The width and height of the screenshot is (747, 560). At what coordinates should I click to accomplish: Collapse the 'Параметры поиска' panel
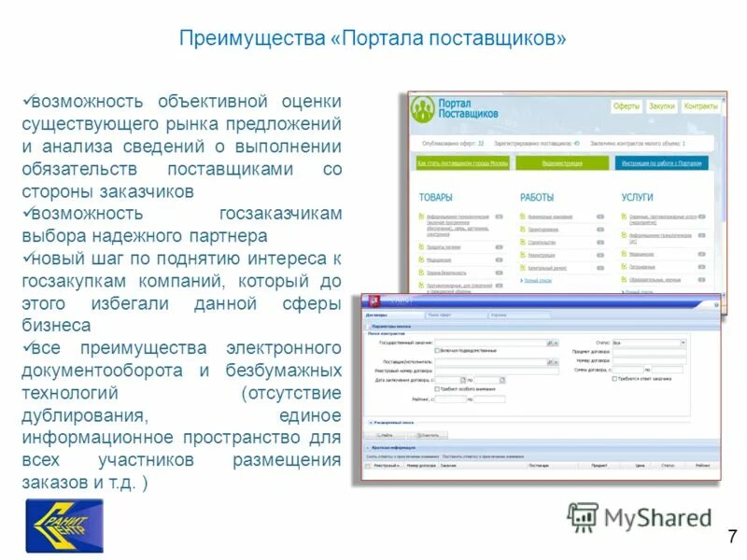367,327
